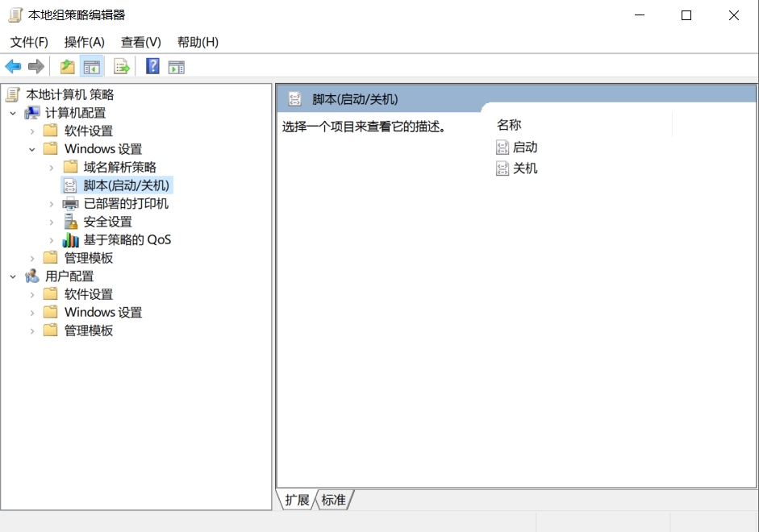Image resolution: width=759 pixels, height=532 pixels.
Task: Open the 操作(A) menu
Action: (x=84, y=42)
